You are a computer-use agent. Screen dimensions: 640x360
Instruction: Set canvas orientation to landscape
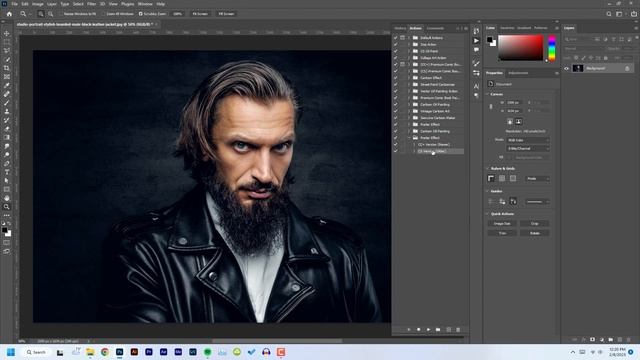(x=518, y=122)
